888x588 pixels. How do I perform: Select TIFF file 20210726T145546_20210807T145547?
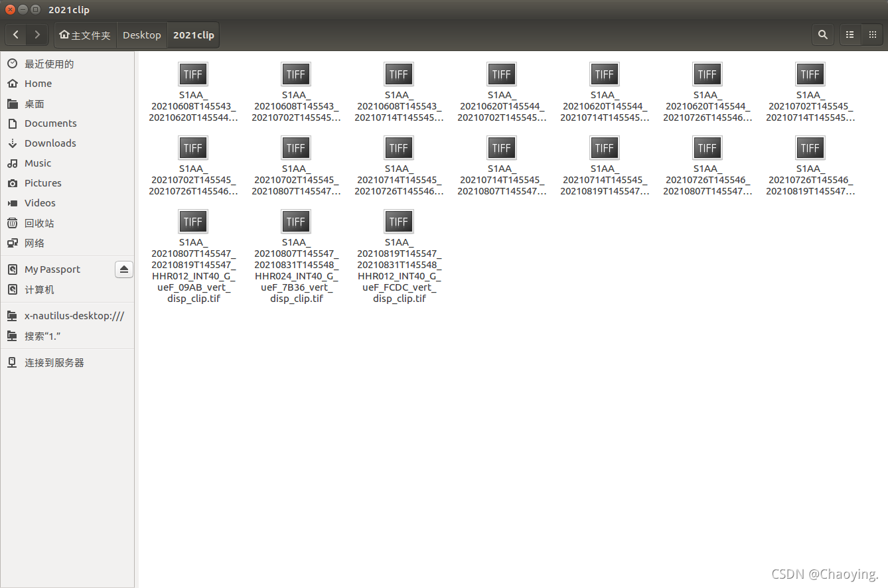pyautogui.click(x=707, y=166)
